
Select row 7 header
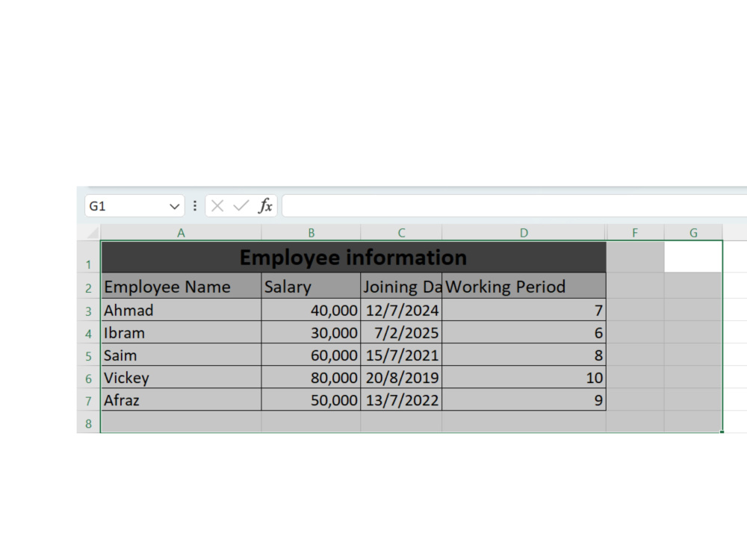[x=89, y=399]
